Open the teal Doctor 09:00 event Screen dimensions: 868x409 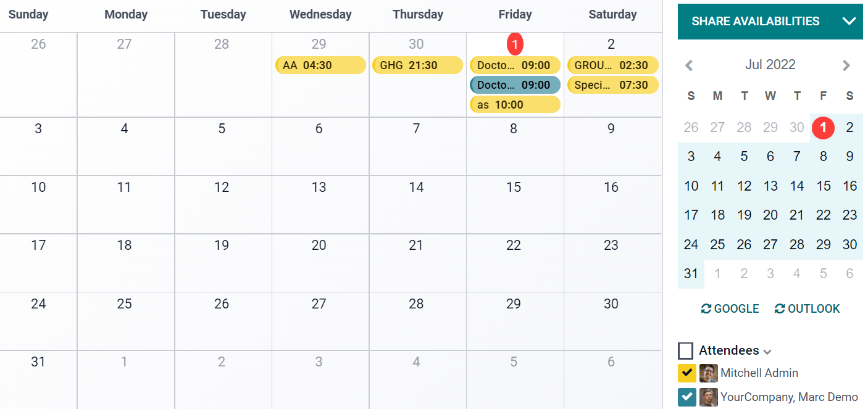click(x=515, y=85)
